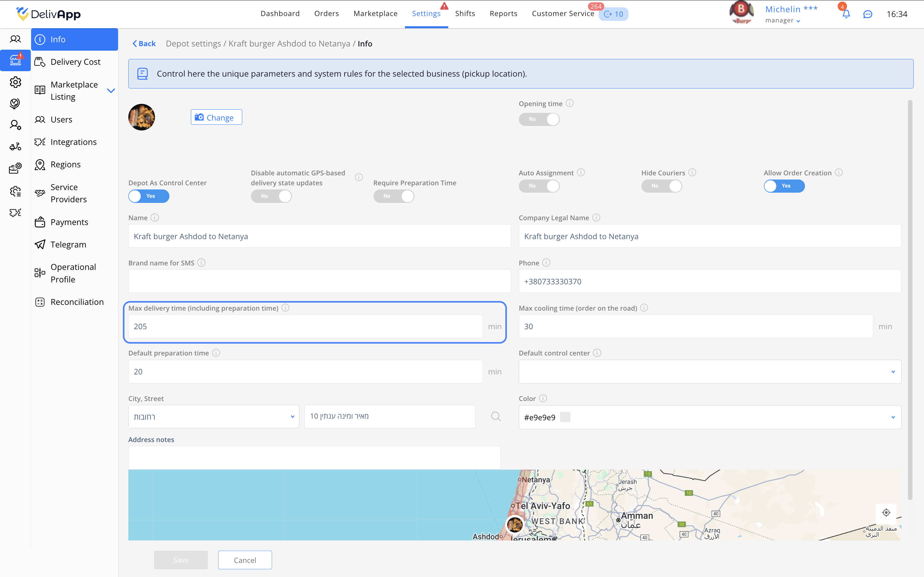Viewport: 924px width, 577px height.
Task: Open the Default control center dropdown
Action: (x=709, y=372)
